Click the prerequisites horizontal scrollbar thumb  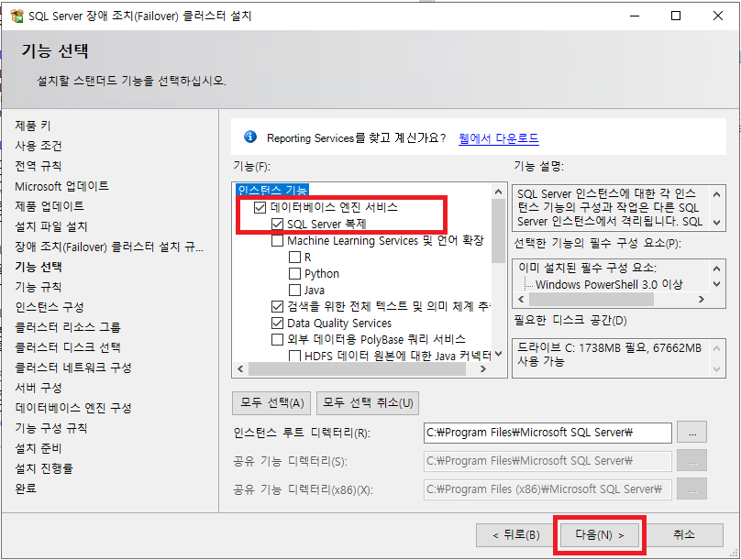[592, 300]
